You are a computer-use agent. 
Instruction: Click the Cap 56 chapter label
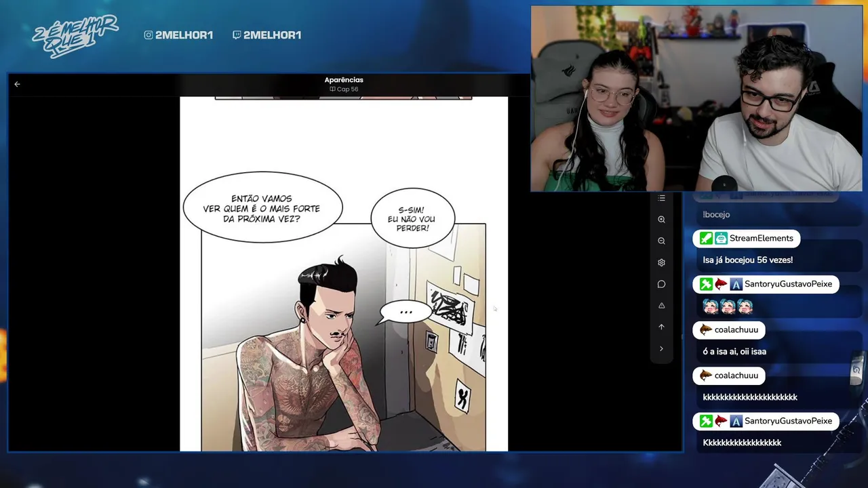[348, 89]
